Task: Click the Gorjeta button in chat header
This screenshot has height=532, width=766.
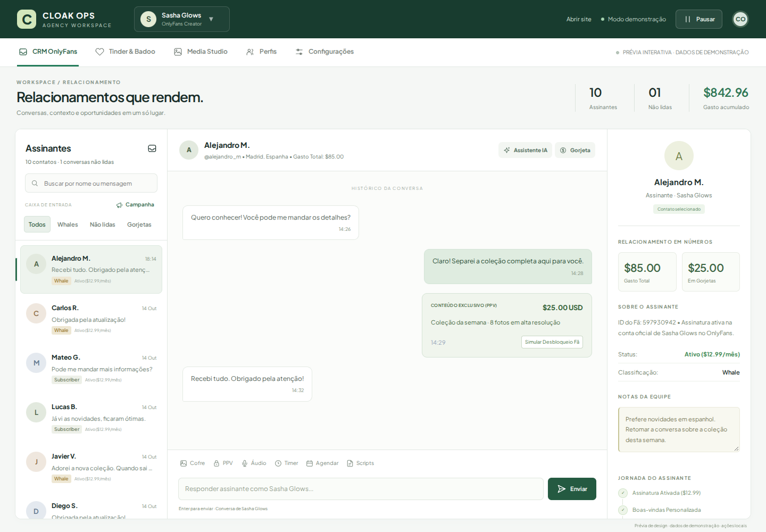Action: coord(575,150)
